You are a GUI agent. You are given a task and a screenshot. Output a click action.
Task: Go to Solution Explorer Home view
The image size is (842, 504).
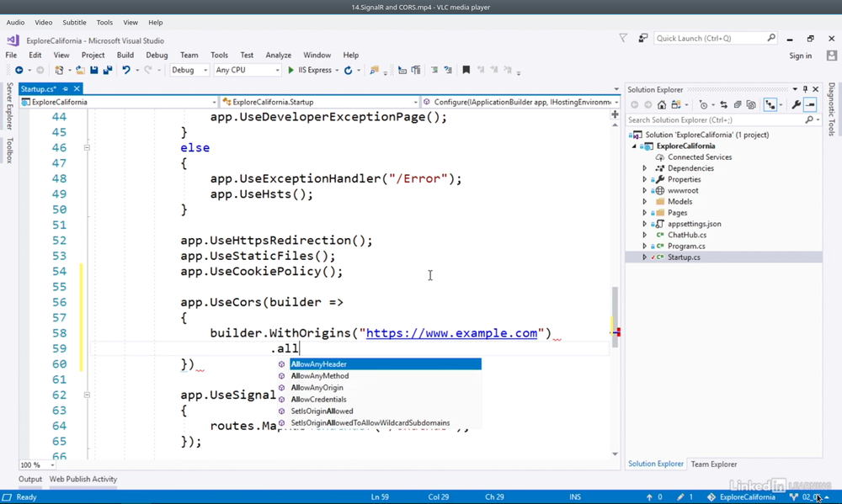[662, 104]
